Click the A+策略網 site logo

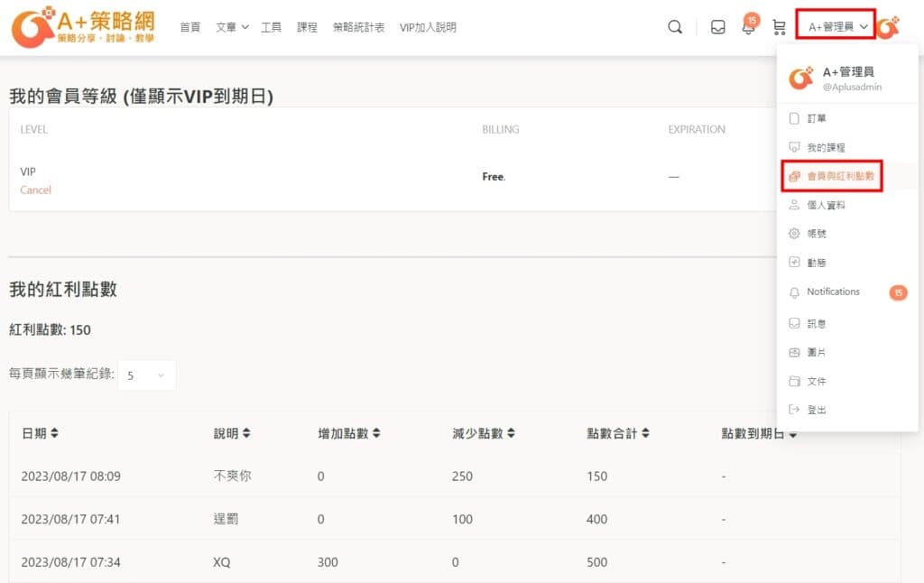point(83,27)
